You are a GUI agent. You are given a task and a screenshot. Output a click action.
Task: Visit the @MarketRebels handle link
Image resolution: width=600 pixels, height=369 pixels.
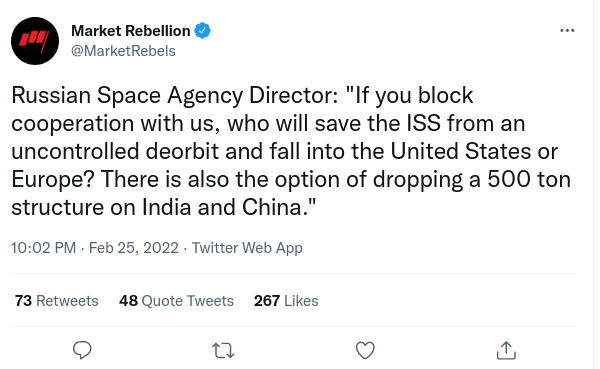tap(123, 51)
